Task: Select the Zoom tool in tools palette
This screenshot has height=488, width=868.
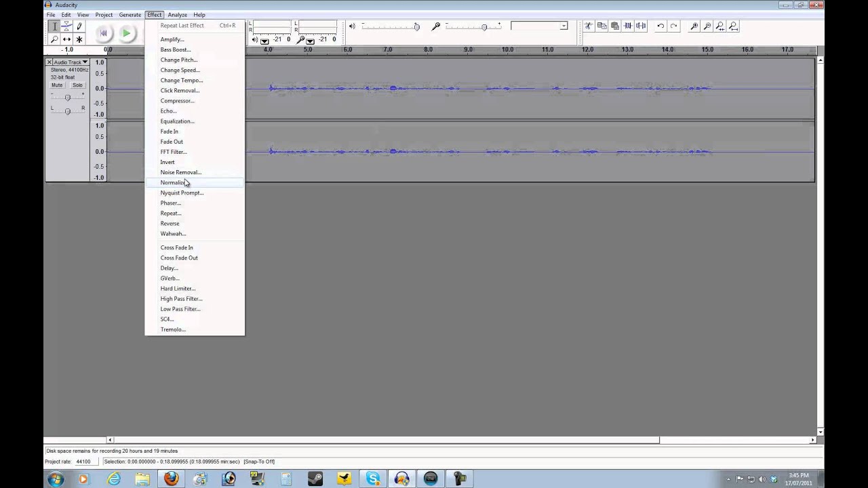Action: [54, 39]
